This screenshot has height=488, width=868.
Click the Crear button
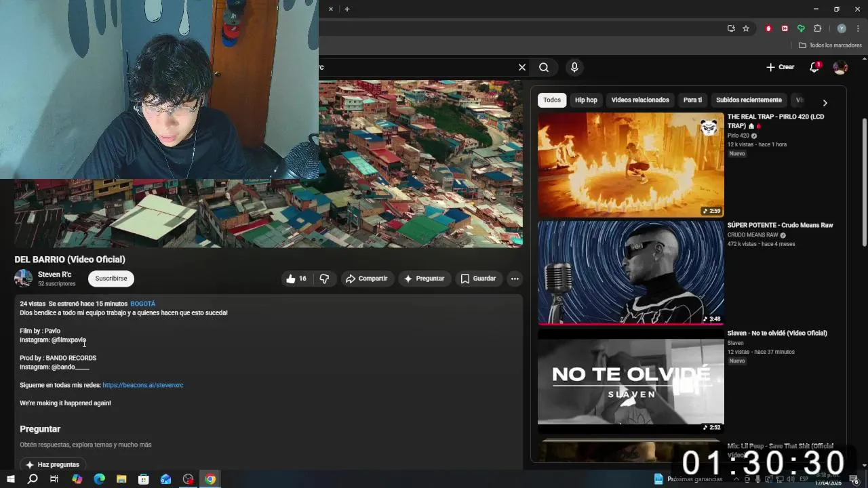point(780,67)
